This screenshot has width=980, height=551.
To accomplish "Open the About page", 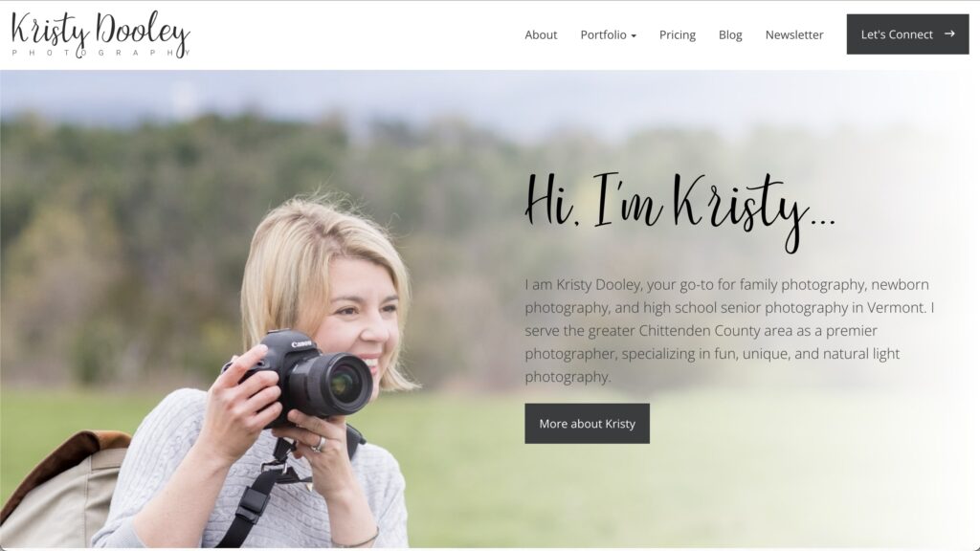I will pyautogui.click(x=541, y=35).
